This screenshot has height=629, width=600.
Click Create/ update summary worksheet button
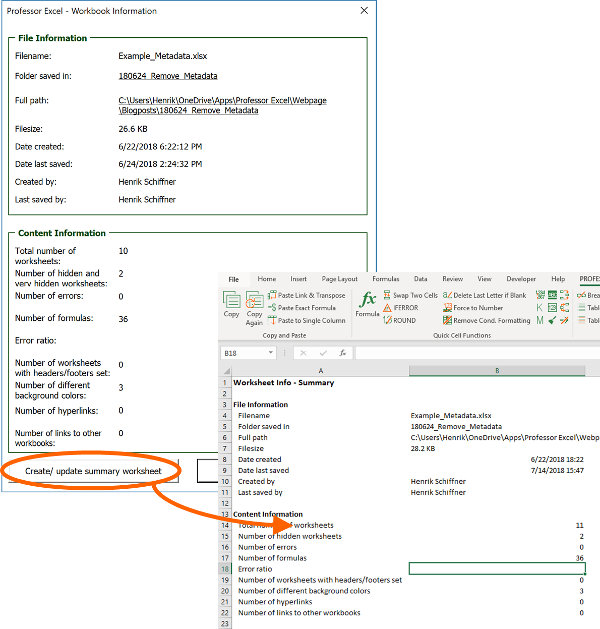pos(93,471)
